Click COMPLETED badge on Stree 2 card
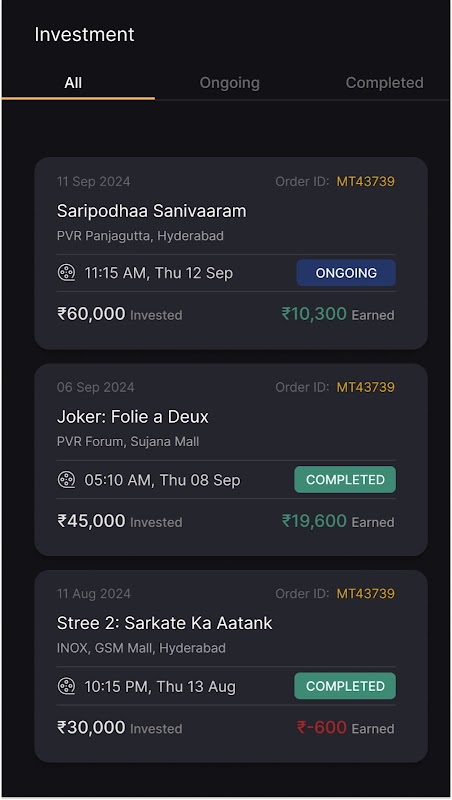Viewport: 452px width, 800px height. pyautogui.click(x=345, y=686)
